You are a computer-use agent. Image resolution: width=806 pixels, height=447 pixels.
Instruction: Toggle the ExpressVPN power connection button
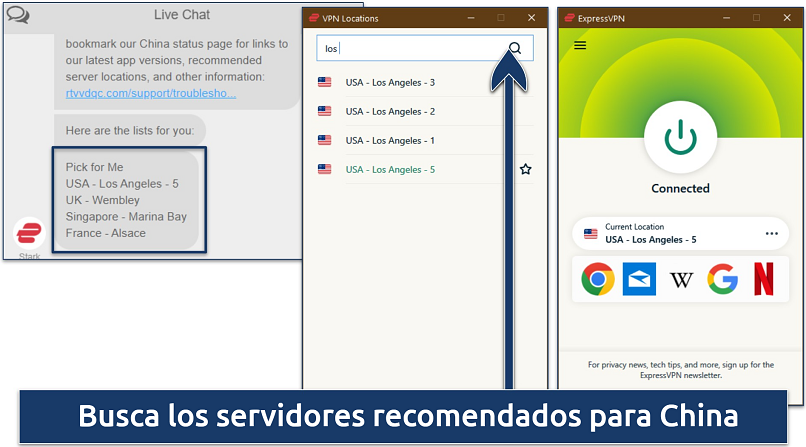(x=680, y=137)
